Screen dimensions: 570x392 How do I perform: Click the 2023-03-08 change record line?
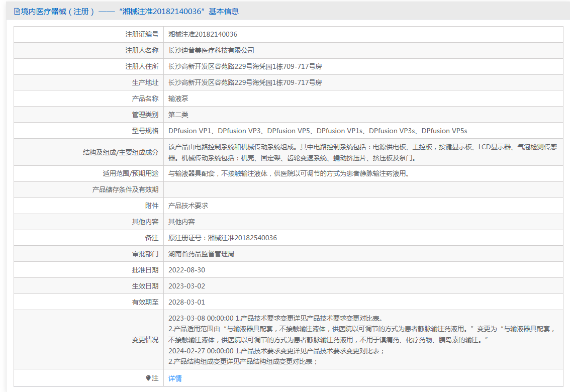point(276,318)
